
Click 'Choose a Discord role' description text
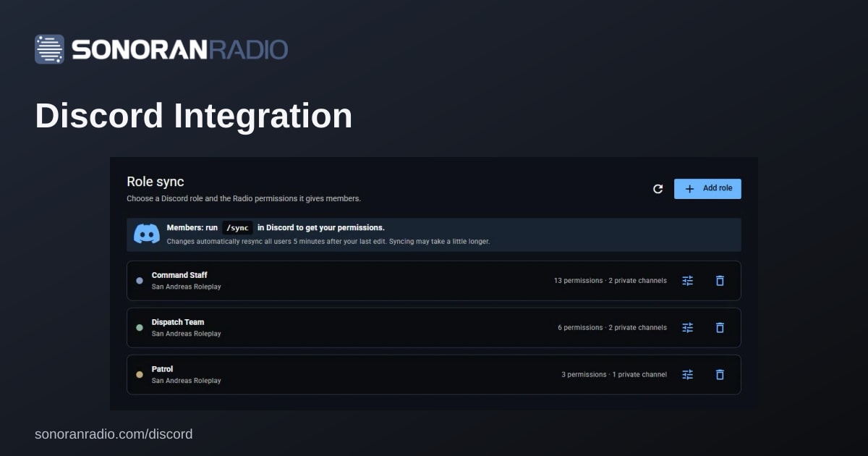tap(244, 198)
